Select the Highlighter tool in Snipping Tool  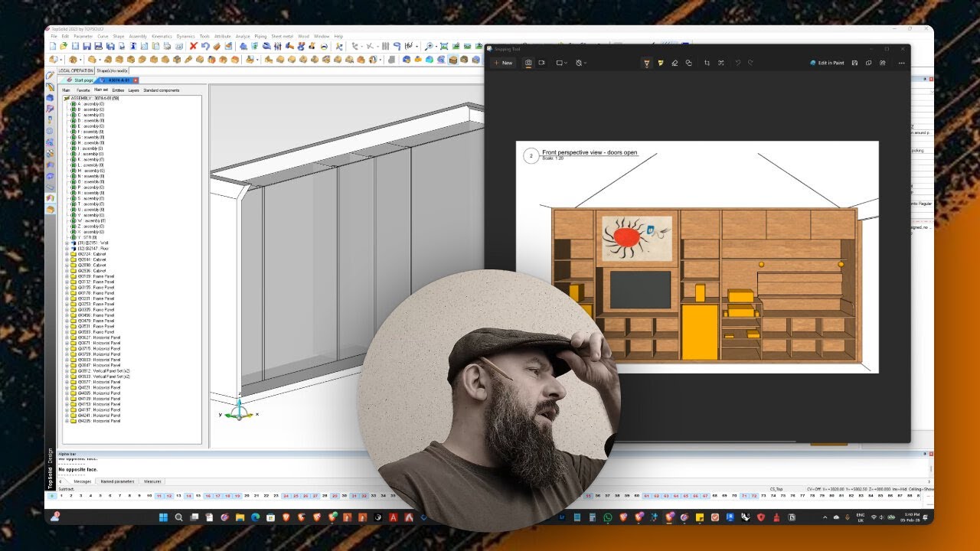tap(661, 63)
